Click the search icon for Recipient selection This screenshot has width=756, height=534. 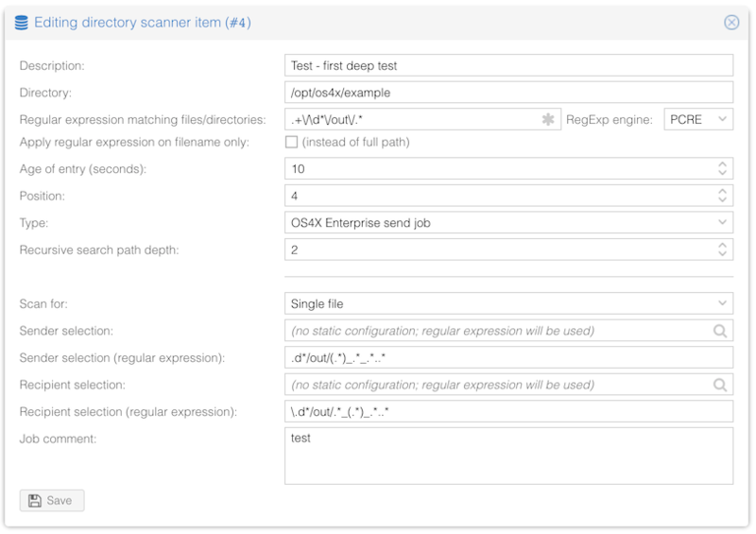720,385
